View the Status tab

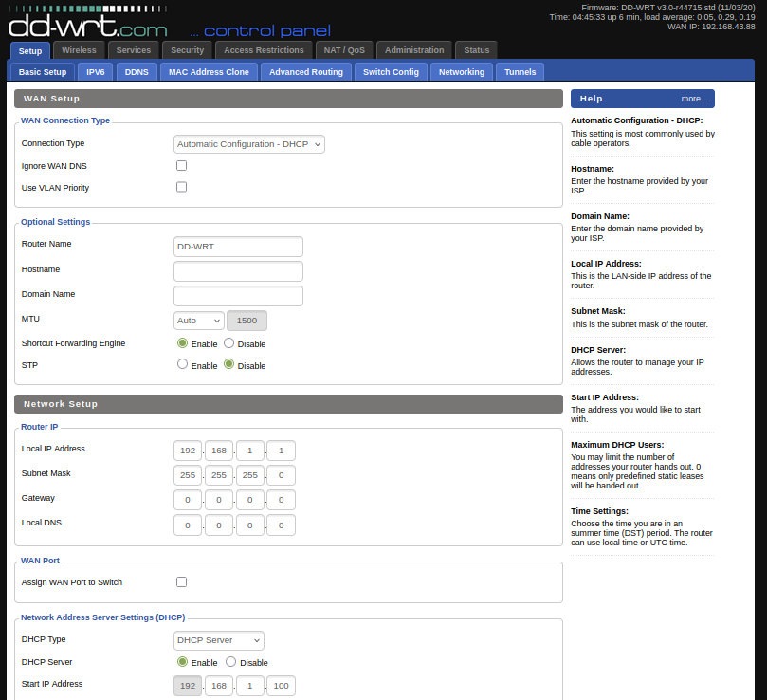(x=477, y=50)
